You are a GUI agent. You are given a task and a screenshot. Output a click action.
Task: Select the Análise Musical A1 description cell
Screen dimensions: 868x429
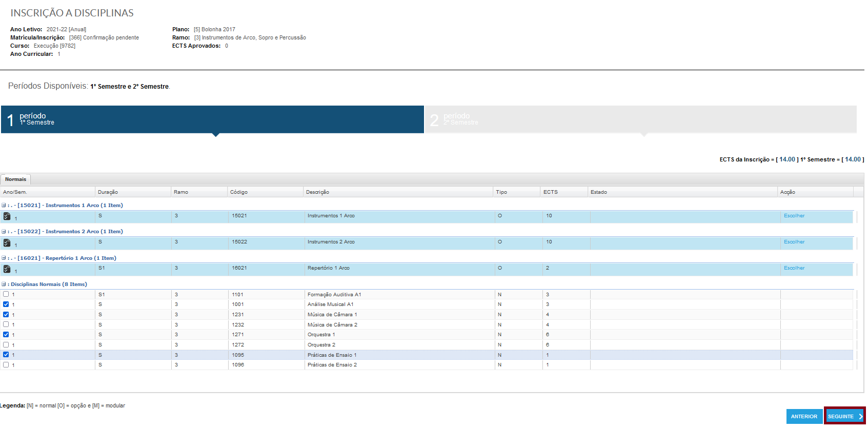(x=399, y=304)
